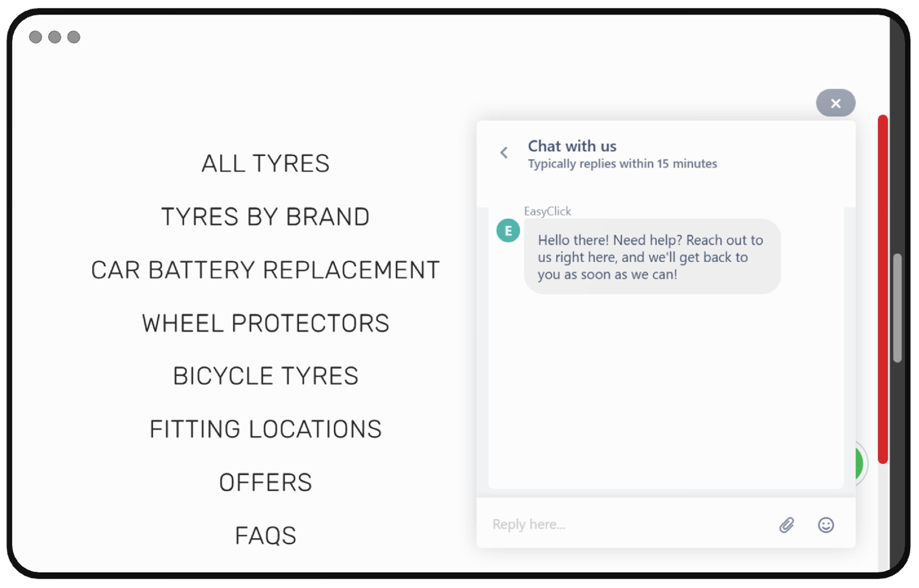Select CAR BATTERY REPLACEMENT from the menu
This screenshot has width=919, height=588.
[265, 269]
